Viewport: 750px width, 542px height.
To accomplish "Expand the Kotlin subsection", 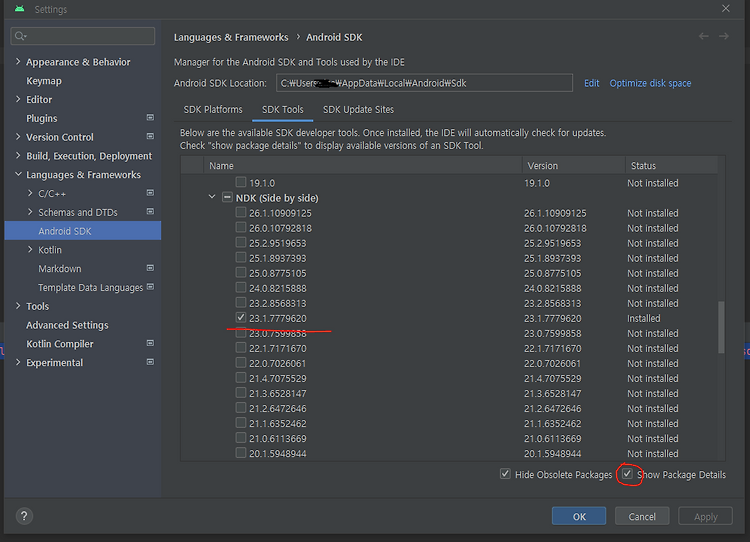I will pos(30,249).
